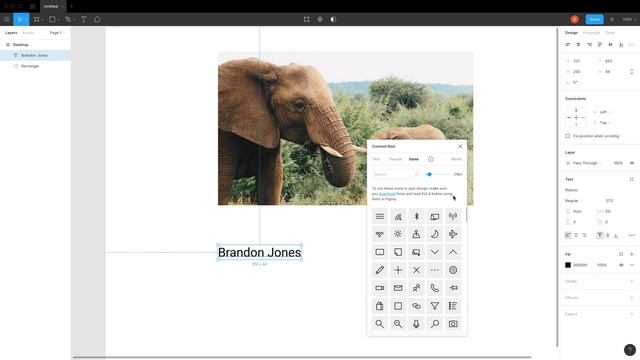640x360 pixels.
Task: Open the shape tool dropdown arrow
Action: point(58,20)
